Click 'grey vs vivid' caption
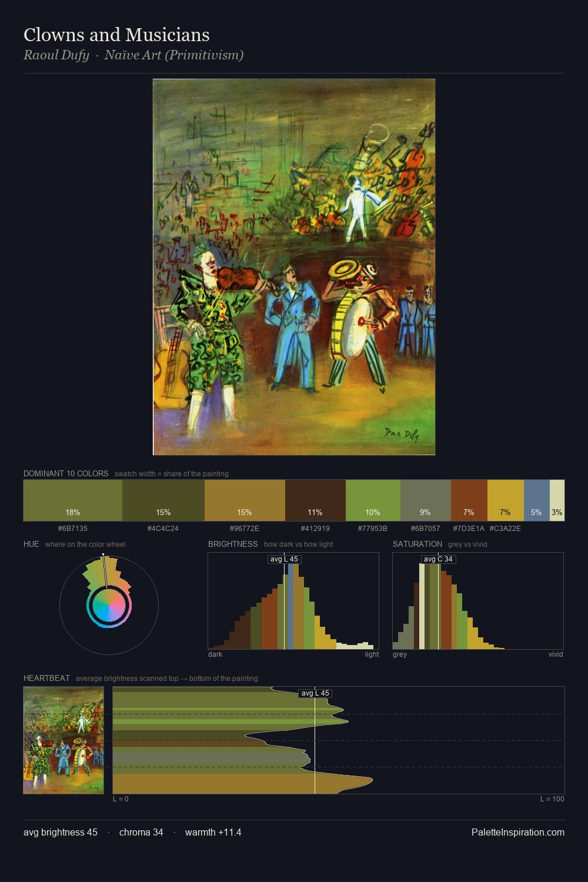Screen dimensions: 588x882 [x=467, y=544]
